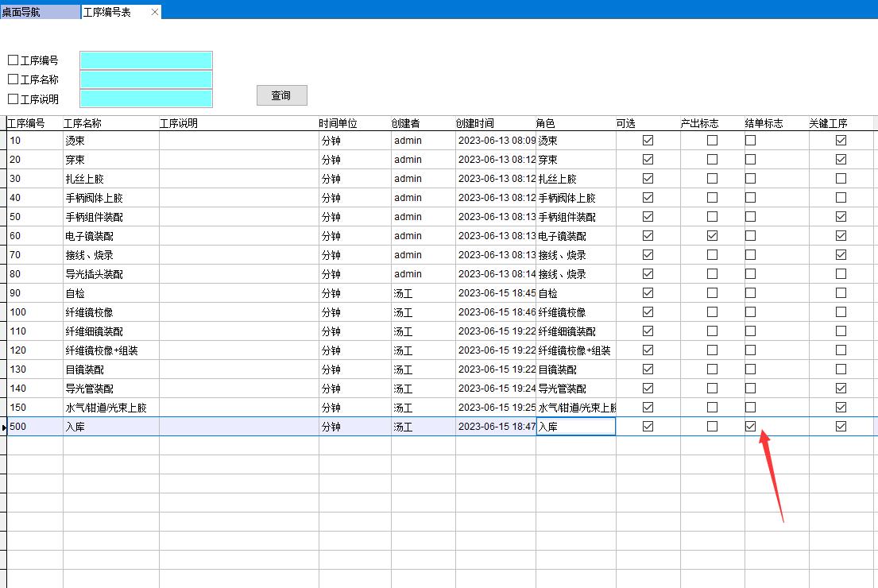878x588 pixels.
Task: Uncheck 可选 for the 穿束 row
Action: (648, 160)
